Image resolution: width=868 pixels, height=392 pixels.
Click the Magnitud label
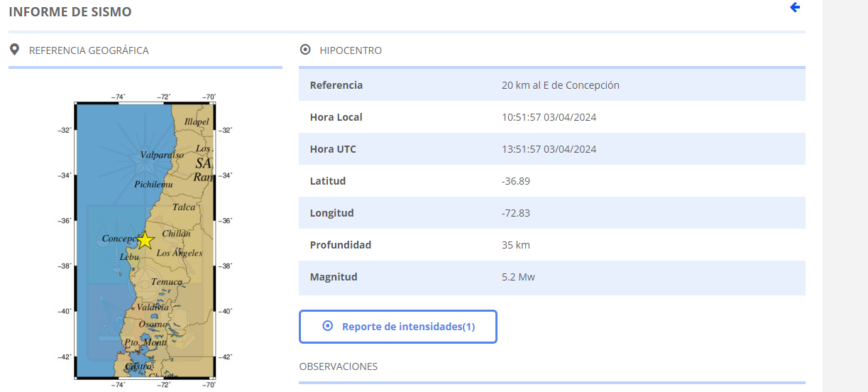(334, 277)
